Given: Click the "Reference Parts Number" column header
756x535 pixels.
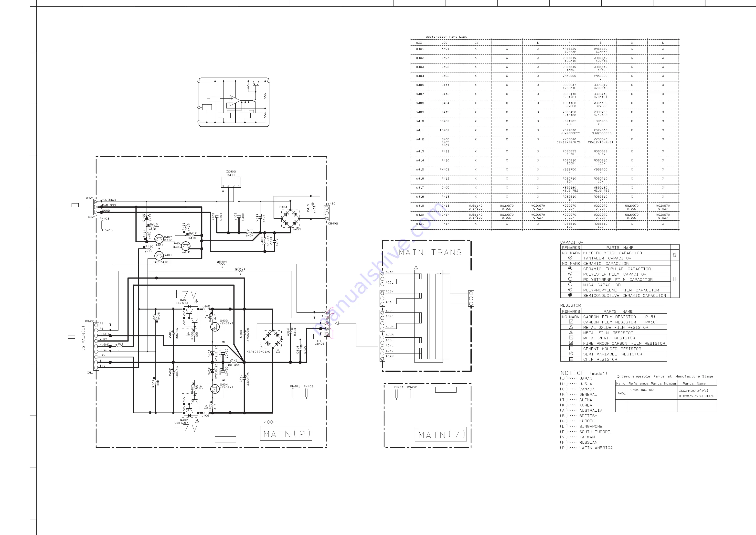Looking at the screenshot, I should point(653,384).
